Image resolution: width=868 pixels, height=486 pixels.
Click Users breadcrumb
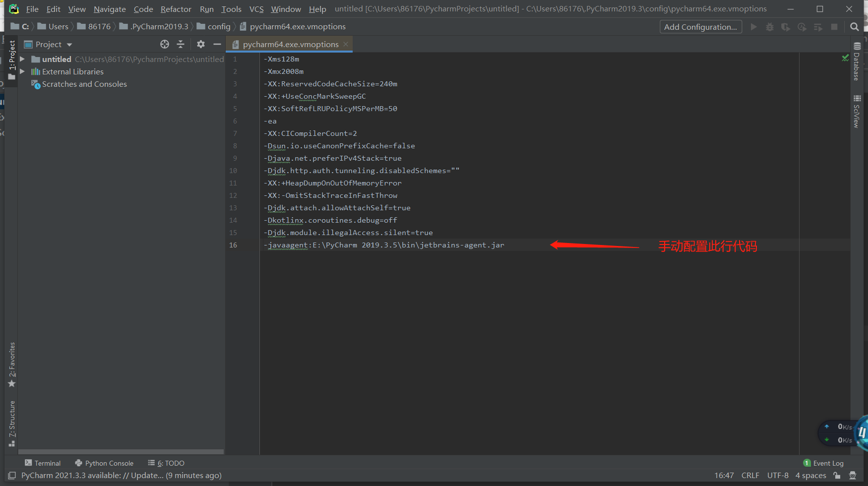53,26
